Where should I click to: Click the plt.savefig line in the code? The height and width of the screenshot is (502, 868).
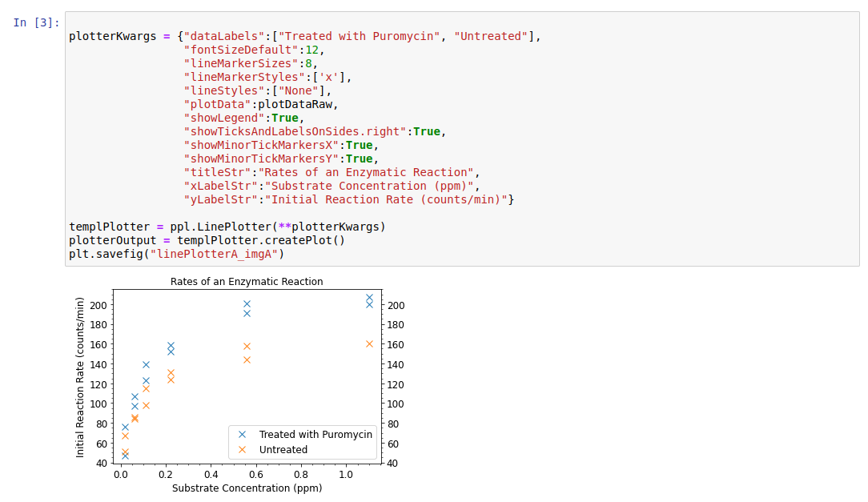177,254
